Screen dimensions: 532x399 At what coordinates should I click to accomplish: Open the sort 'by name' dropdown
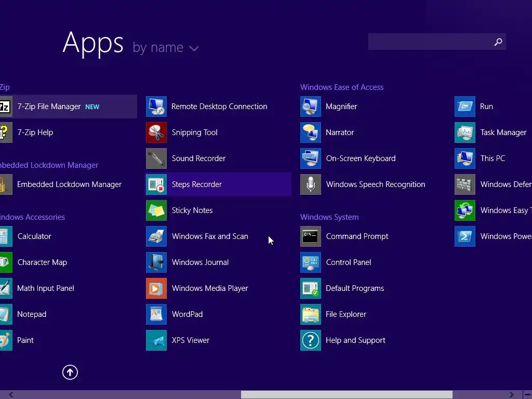(x=165, y=47)
